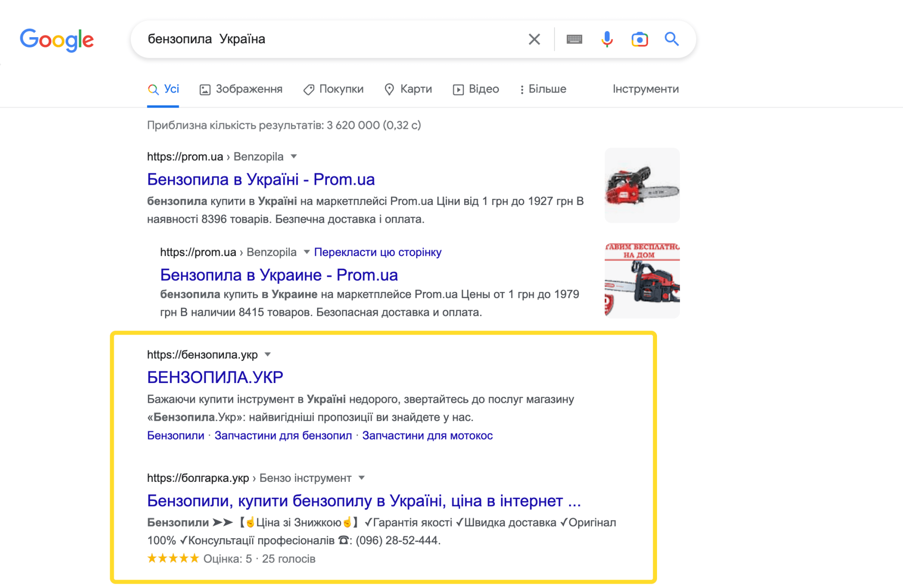
Task: Expand the Більше menu
Action: (547, 89)
